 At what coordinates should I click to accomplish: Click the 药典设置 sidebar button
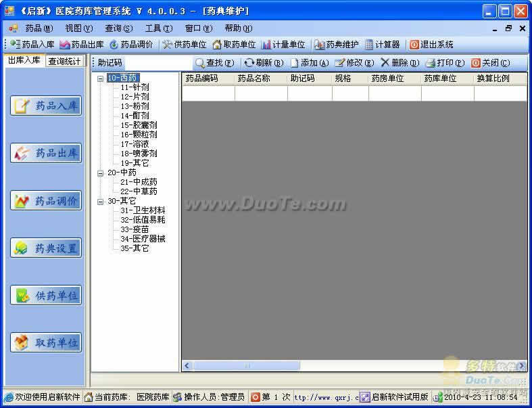pyautogui.click(x=46, y=248)
